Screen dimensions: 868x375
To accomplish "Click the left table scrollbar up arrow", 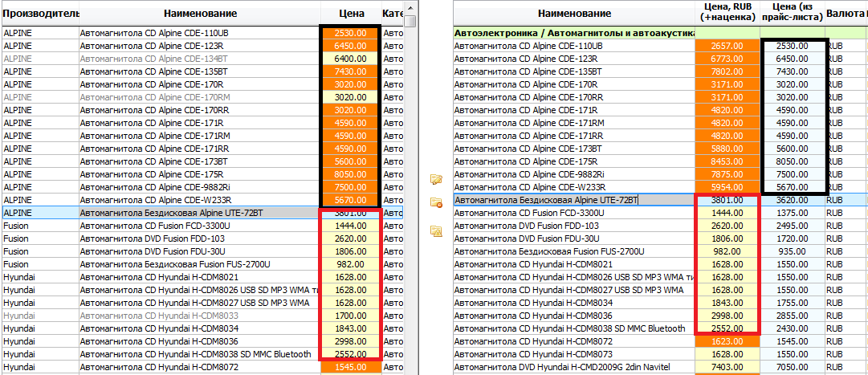I will (410, 7).
